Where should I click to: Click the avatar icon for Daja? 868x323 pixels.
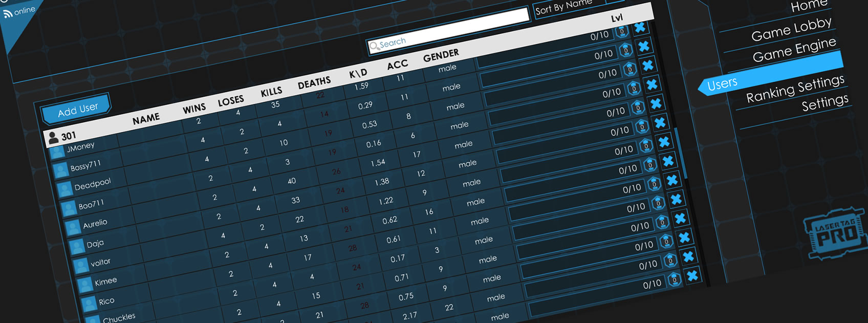tap(77, 247)
